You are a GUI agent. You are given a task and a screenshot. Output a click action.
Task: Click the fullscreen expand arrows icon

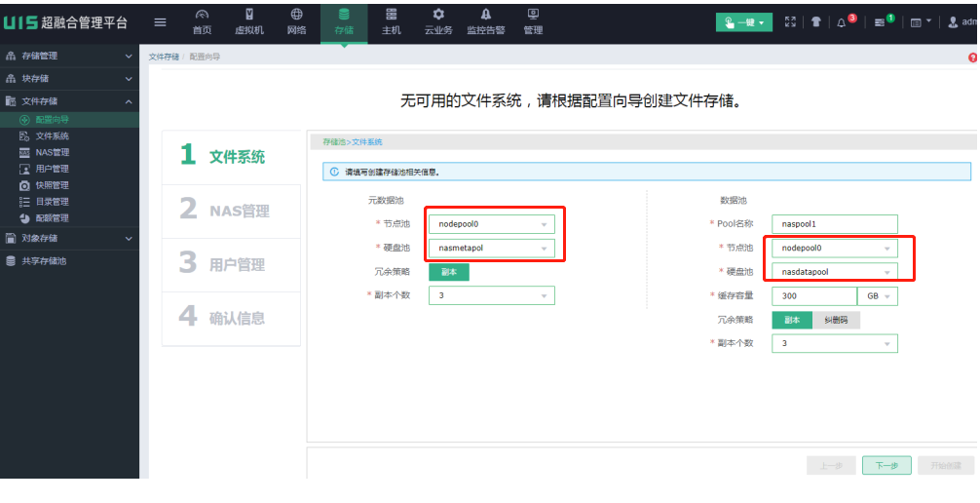click(791, 22)
